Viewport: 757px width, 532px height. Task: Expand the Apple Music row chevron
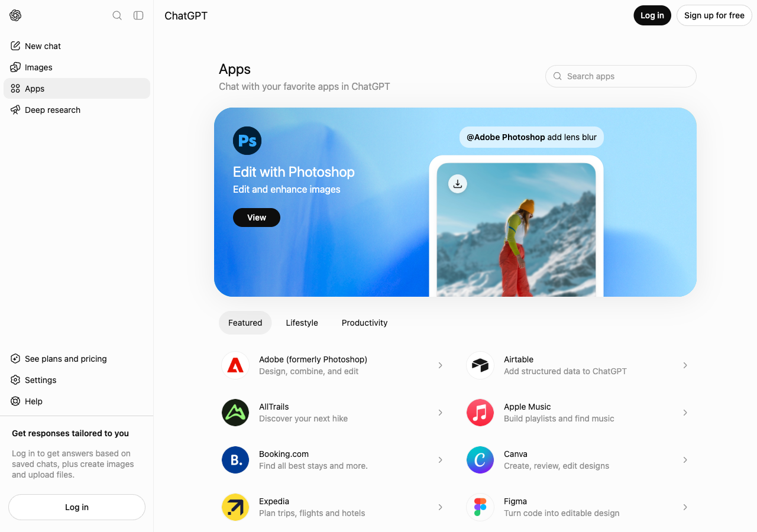pyautogui.click(x=685, y=413)
